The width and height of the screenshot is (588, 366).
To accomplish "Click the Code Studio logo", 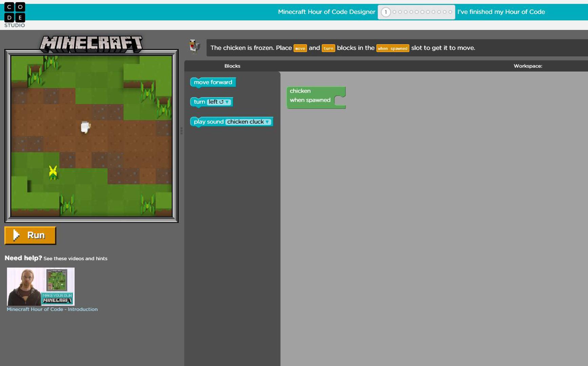I will (15, 15).
